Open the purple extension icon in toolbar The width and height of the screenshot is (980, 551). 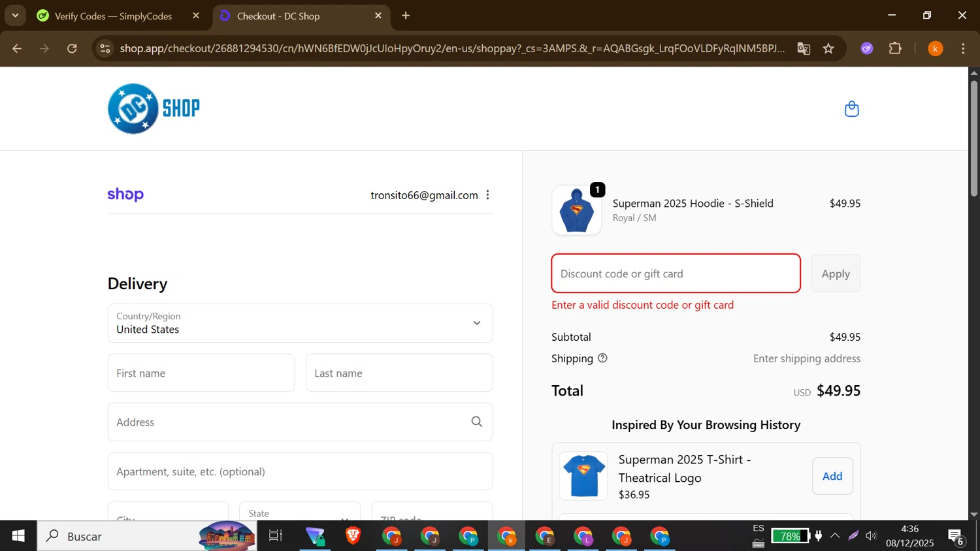click(867, 48)
